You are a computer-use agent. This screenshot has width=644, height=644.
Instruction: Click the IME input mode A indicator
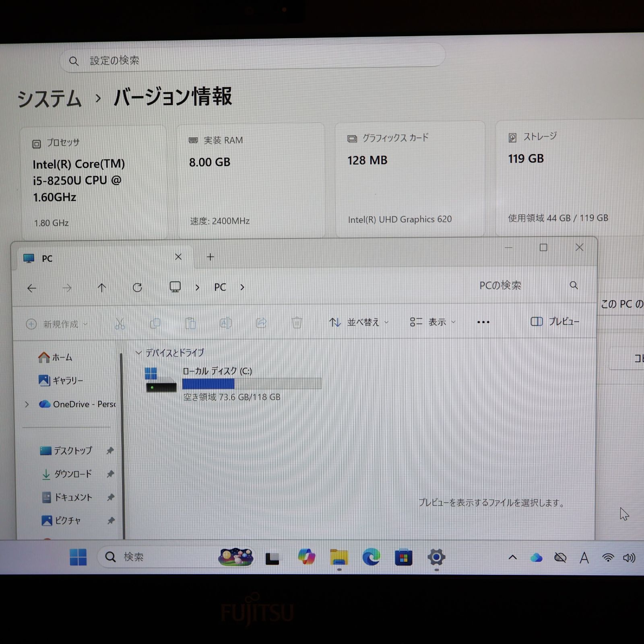(584, 557)
